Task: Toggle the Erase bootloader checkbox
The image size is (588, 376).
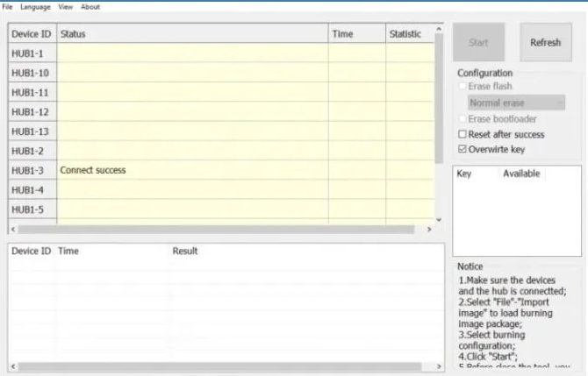Action: pyautogui.click(x=463, y=118)
